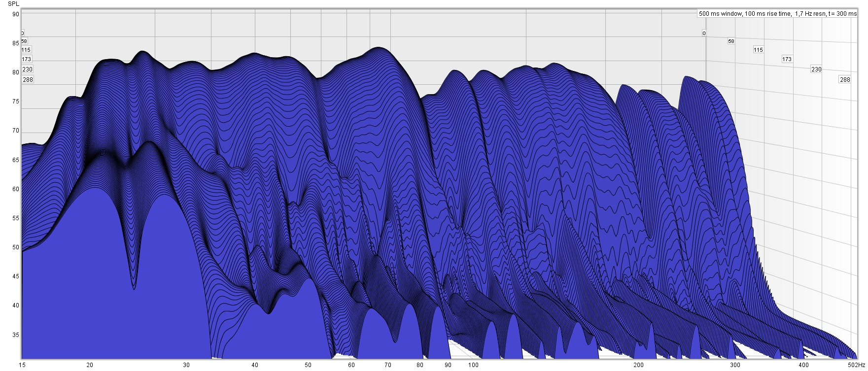Click the 230 ms label on right-side time axis

point(816,69)
